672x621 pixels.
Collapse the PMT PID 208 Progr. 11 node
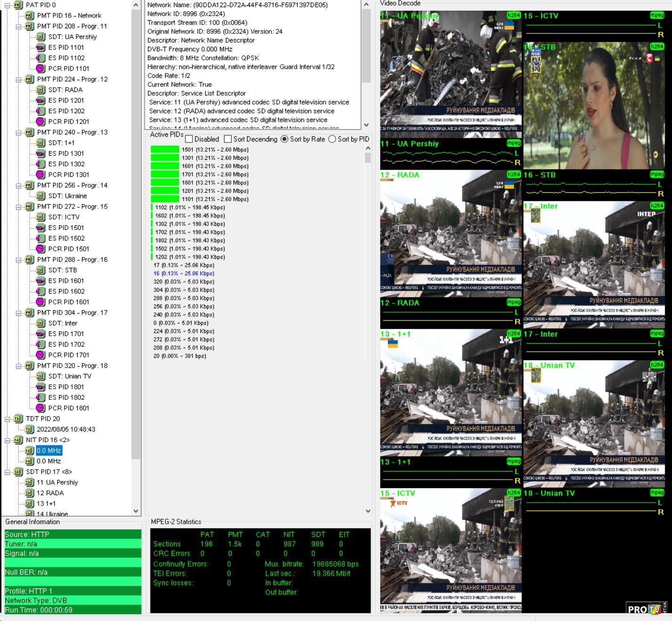point(18,26)
